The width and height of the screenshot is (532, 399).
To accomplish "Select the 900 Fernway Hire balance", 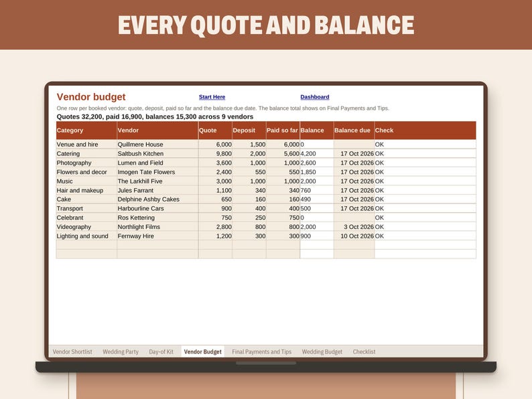I will click(317, 236).
